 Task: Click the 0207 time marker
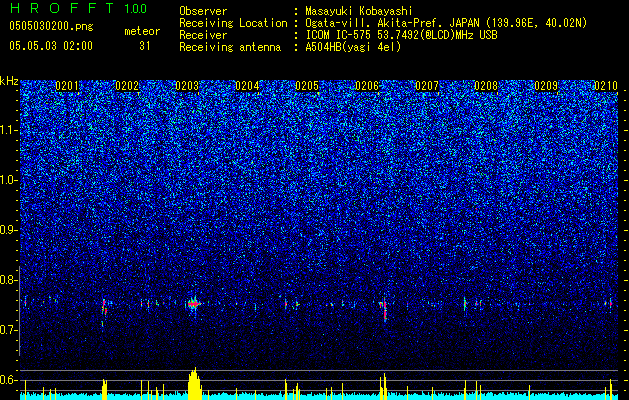(427, 86)
